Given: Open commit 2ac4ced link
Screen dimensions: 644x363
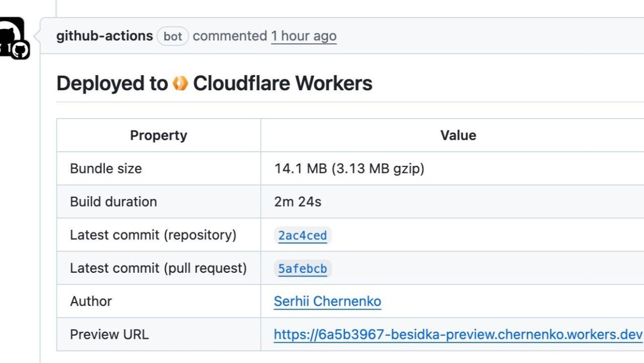Looking at the screenshot, I should coord(303,235).
